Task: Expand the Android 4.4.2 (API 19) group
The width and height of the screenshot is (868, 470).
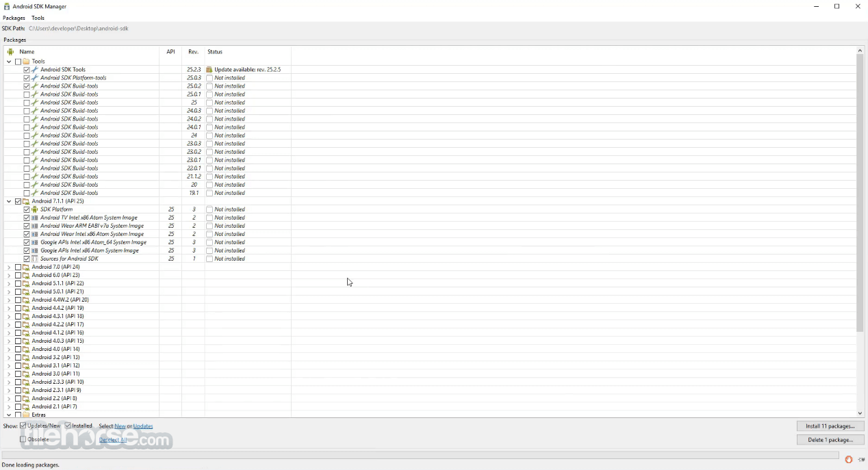Action: point(9,308)
